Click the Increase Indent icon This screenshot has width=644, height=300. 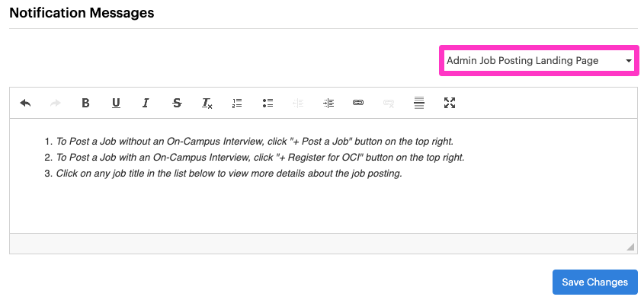(x=328, y=103)
